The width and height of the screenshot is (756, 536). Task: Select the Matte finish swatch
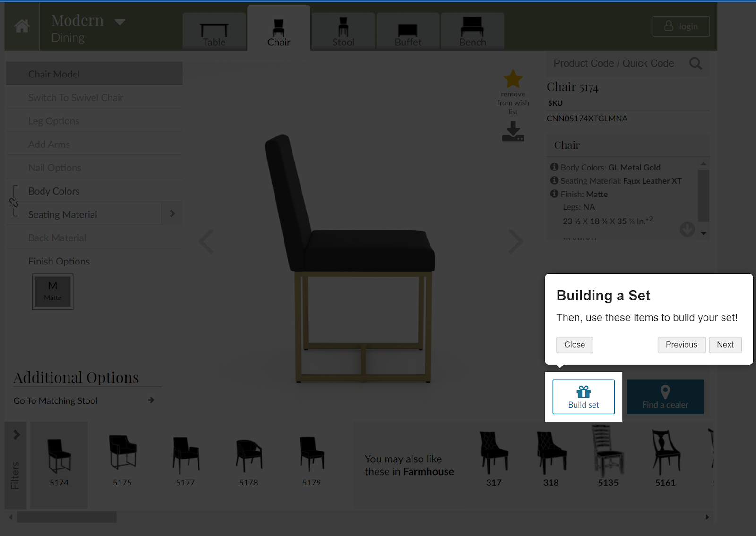pyautogui.click(x=53, y=292)
